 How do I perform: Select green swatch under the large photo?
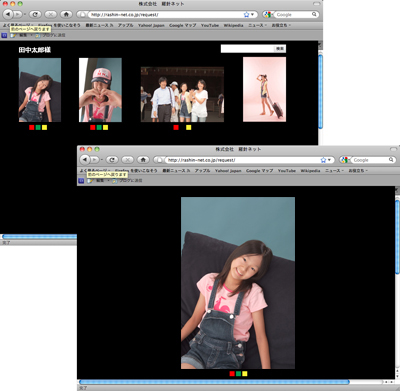pos(238,374)
